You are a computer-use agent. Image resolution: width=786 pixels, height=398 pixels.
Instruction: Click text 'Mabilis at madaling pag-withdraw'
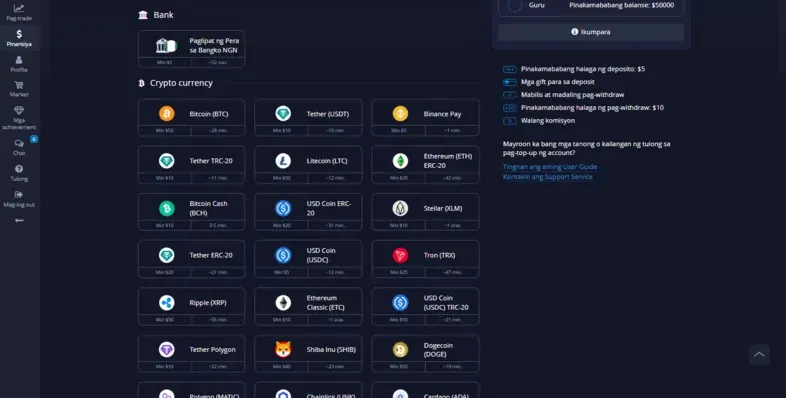(572, 94)
